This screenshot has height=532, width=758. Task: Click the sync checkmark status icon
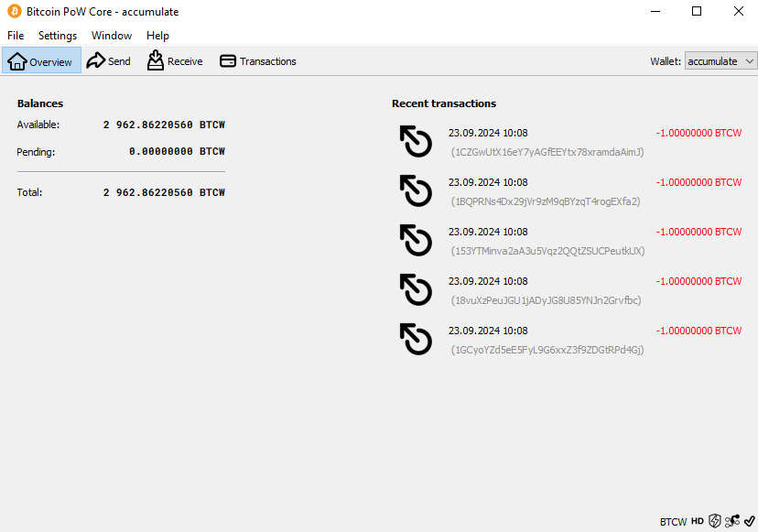click(x=749, y=521)
